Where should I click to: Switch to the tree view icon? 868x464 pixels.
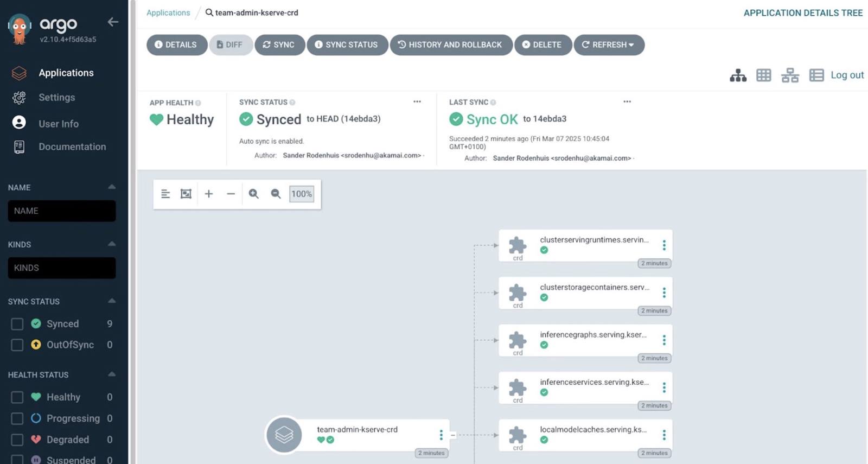(x=738, y=75)
